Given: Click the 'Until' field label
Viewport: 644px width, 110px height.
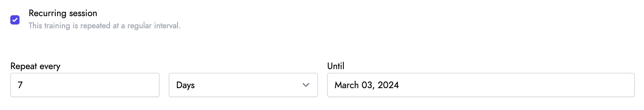Looking at the screenshot, I should [336, 66].
